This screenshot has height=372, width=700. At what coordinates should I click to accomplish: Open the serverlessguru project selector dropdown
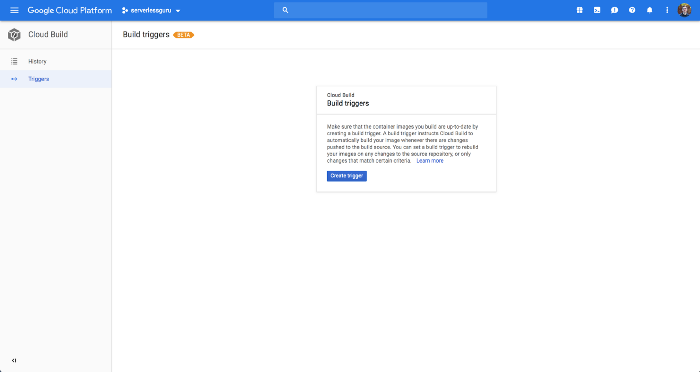pos(151,10)
